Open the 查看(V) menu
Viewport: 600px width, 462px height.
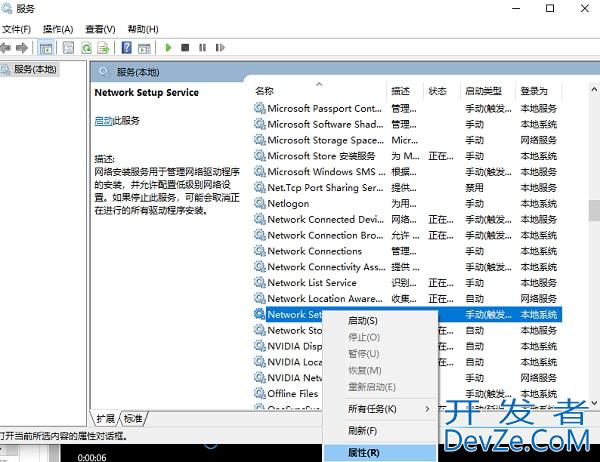click(100, 29)
